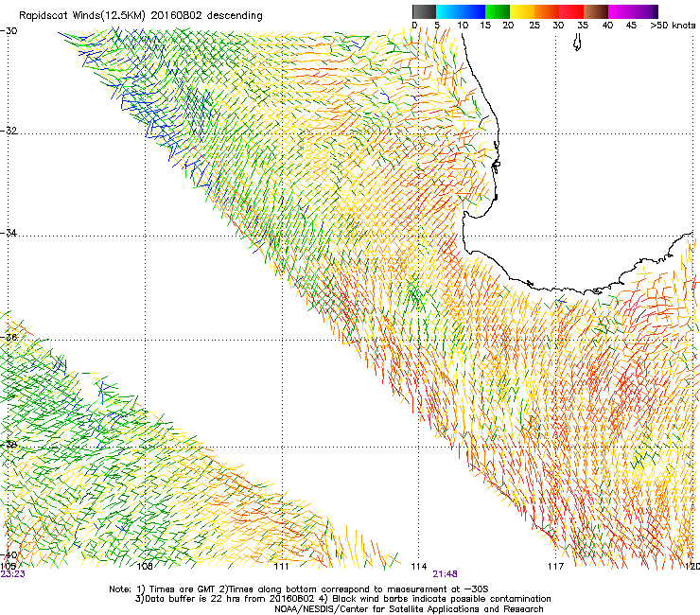Click the NOAA/NESDIS credit line
Viewport: 700px width, 615px height.
point(409,609)
